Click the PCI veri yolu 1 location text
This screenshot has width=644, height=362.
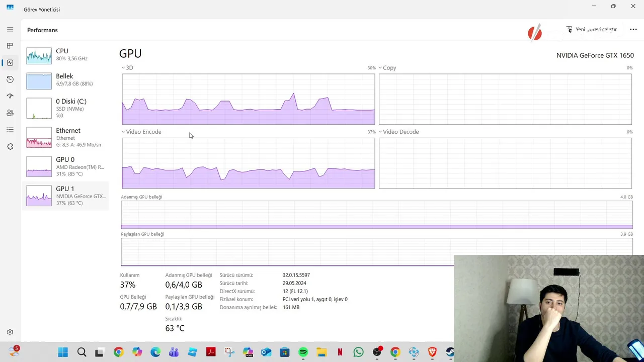pyautogui.click(x=315, y=299)
